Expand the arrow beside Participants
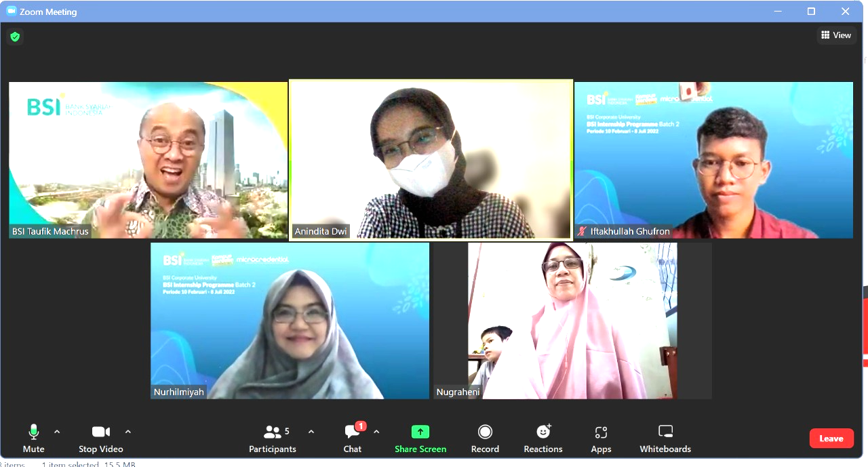868x467 pixels. (311, 432)
